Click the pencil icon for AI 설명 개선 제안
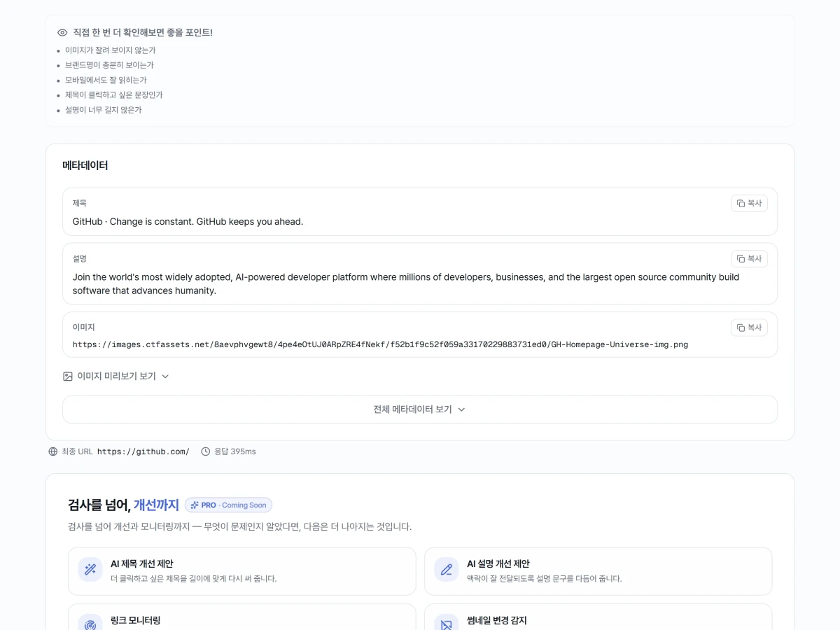 [x=447, y=570]
